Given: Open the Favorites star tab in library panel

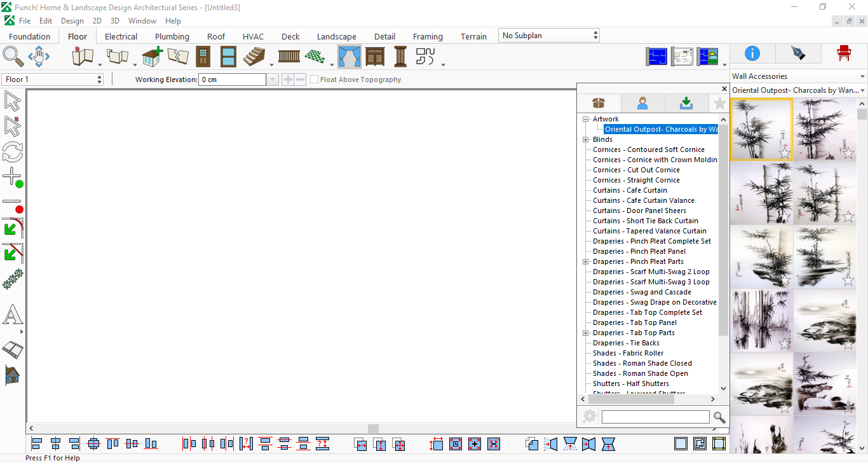Looking at the screenshot, I should [719, 103].
